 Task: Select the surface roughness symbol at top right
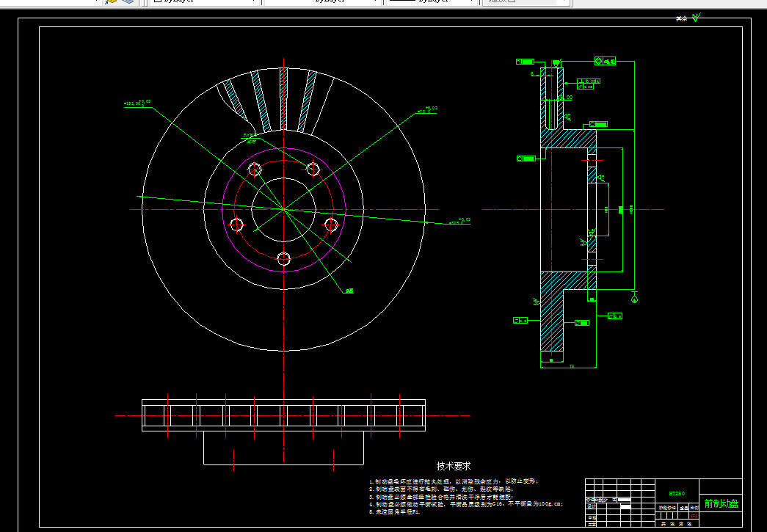click(696, 17)
